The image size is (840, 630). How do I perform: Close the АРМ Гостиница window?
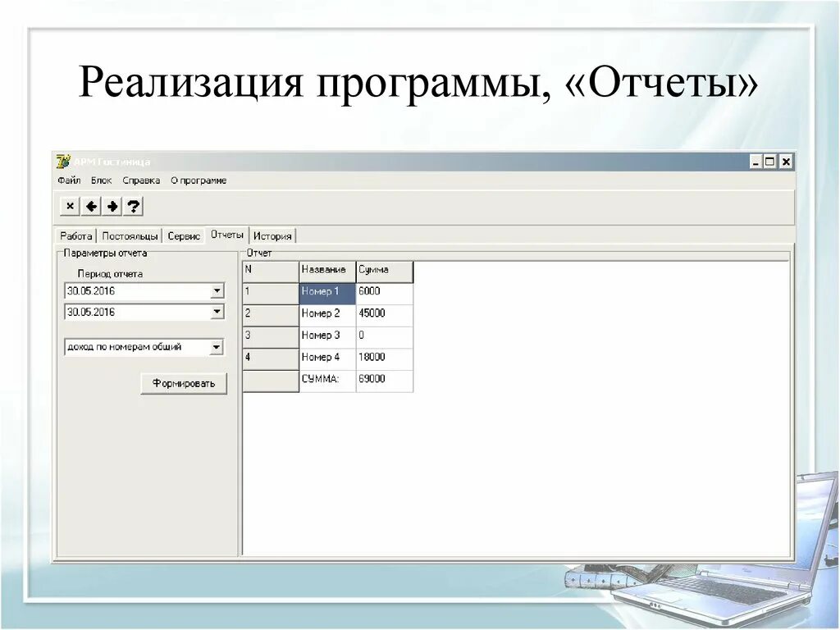785,162
